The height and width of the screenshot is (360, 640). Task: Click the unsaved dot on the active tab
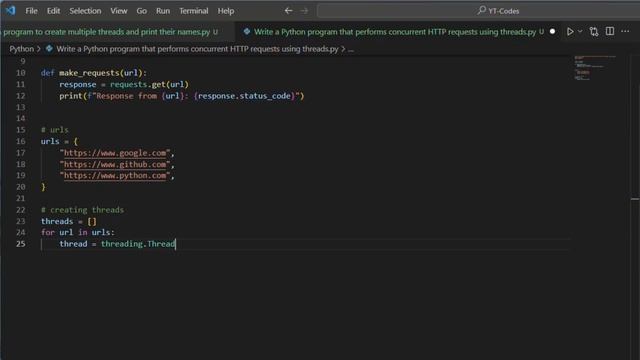click(552, 31)
